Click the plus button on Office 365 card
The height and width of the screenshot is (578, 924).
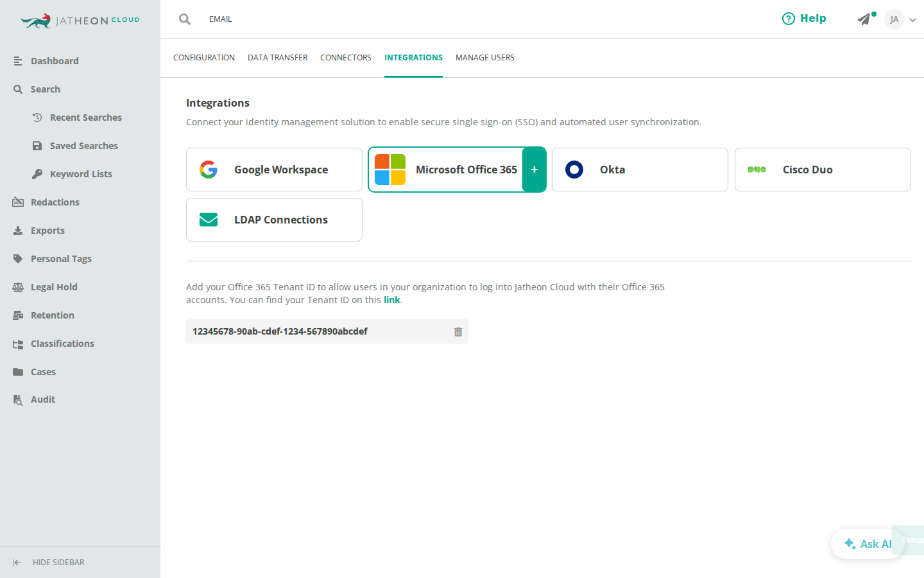coord(534,170)
